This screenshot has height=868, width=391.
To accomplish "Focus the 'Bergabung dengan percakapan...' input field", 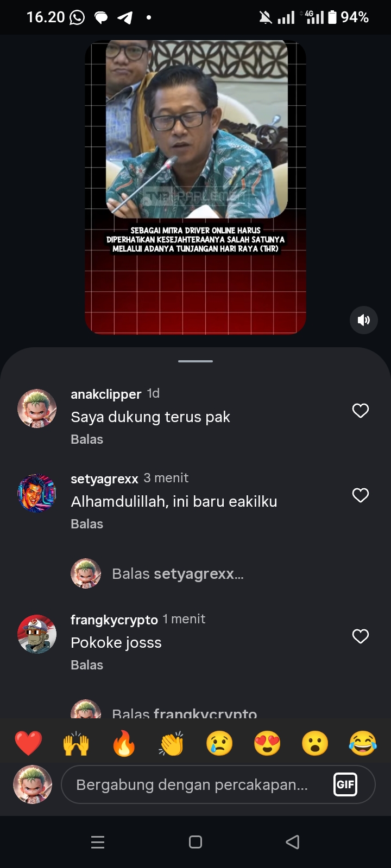I will tap(218, 784).
